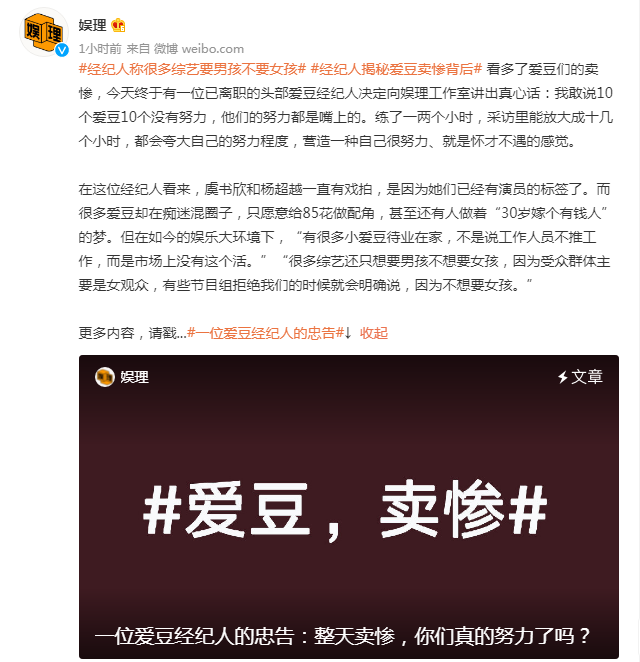Click the 文章 label on the card
The image size is (640, 662).
click(587, 377)
